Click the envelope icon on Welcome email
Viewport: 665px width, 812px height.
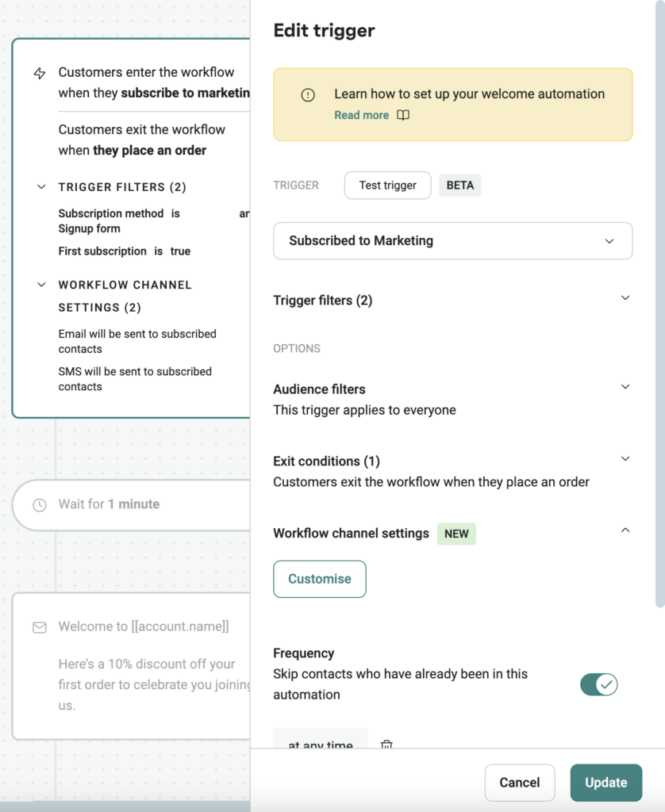39,627
